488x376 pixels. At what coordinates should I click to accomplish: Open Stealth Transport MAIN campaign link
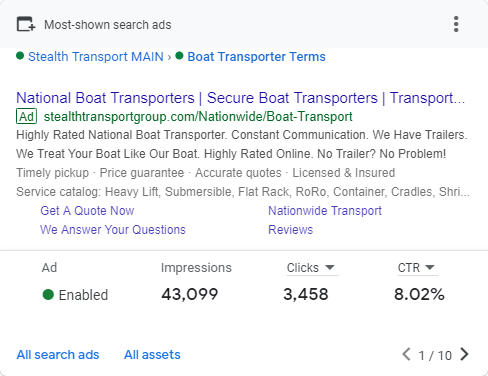(x=96, y=57)
